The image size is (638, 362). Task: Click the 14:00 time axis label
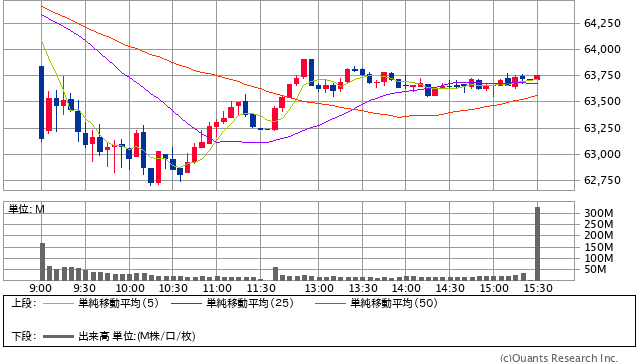[406, 288]
